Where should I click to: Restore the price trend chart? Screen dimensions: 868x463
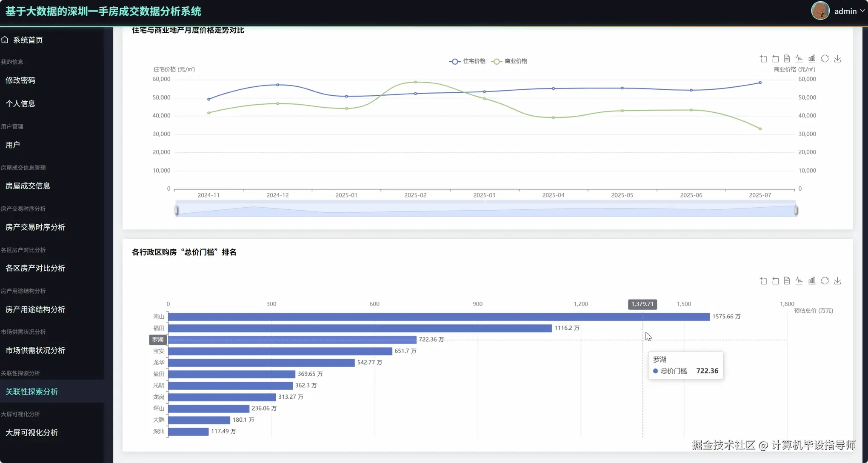[x=825, y=59]
